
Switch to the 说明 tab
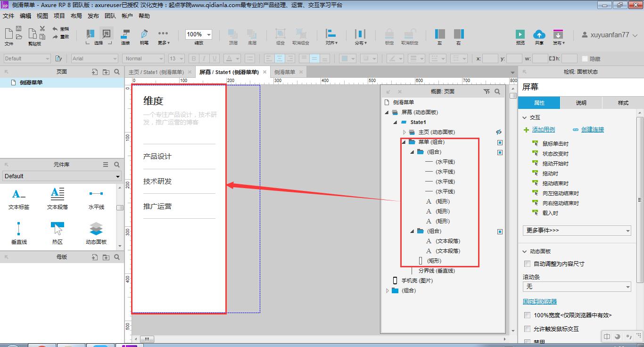pos(581,103)
